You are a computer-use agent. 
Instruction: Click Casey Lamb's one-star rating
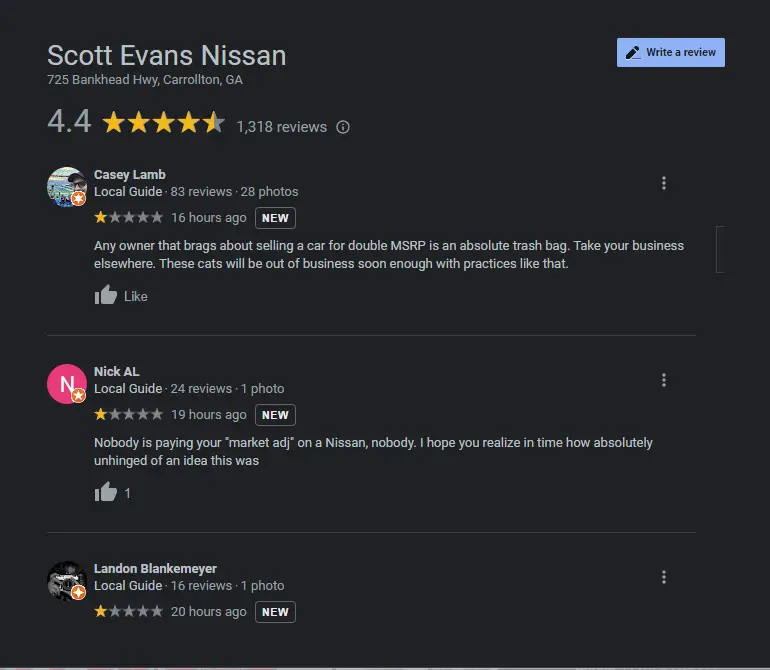(128, 217)
